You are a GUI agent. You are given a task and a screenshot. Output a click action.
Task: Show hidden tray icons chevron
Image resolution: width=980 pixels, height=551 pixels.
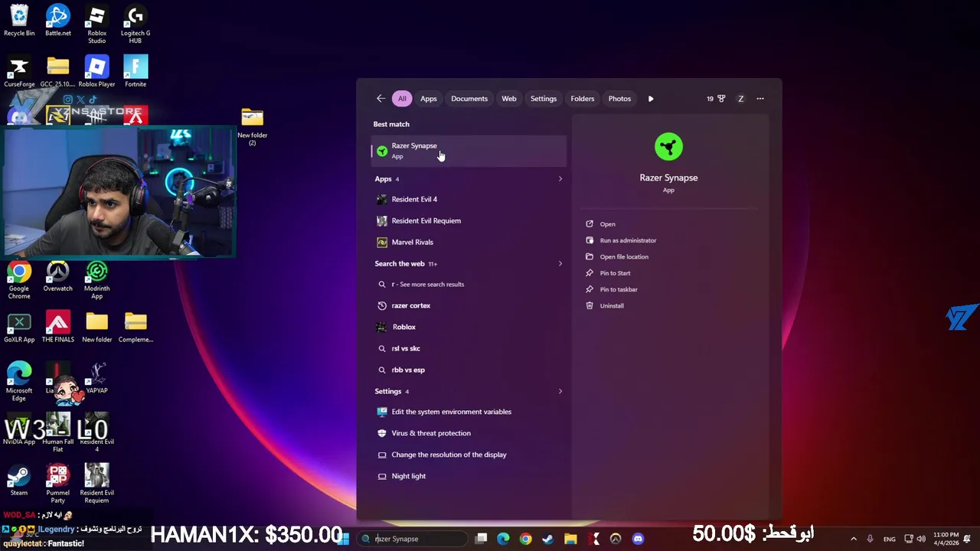(854, 539)
